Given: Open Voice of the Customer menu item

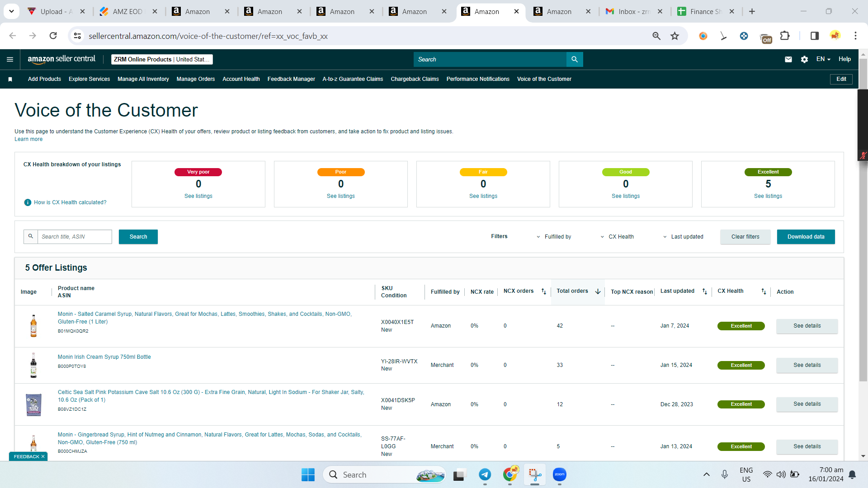Looking at the screenshot, I should 544,79.
